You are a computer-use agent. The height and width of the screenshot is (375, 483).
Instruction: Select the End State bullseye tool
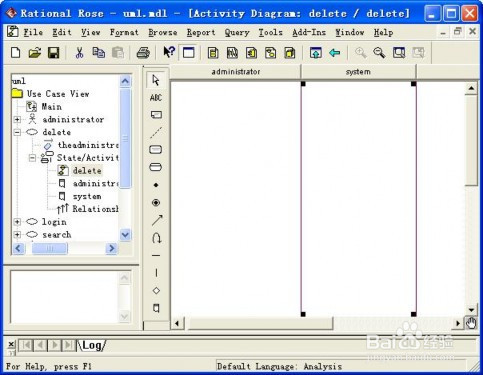pyautogui.click(x=156, y=202)
